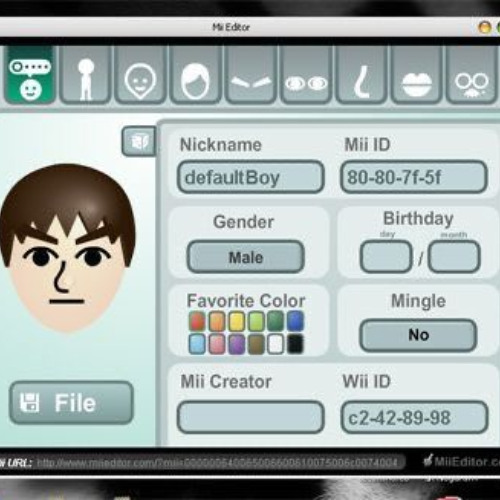Select the nose tab
The width and height of the screenshot is (500, 500).
click(361, 75)
